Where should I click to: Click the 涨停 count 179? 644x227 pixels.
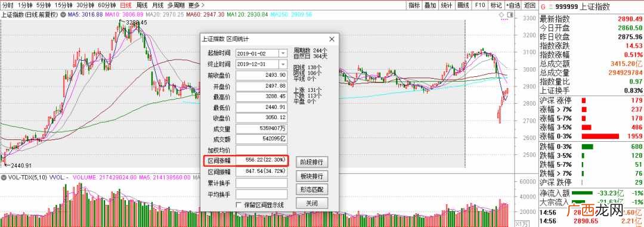[x=637, y=100]
